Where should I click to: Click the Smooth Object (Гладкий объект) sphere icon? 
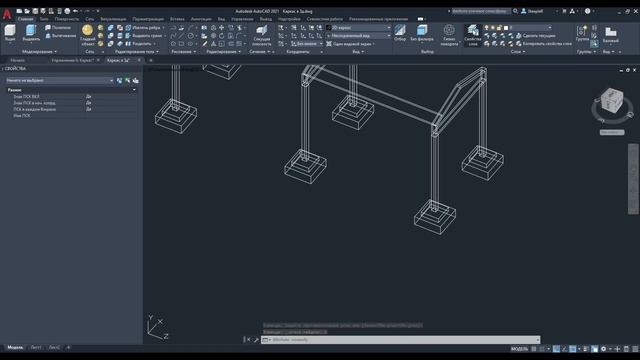87,30
